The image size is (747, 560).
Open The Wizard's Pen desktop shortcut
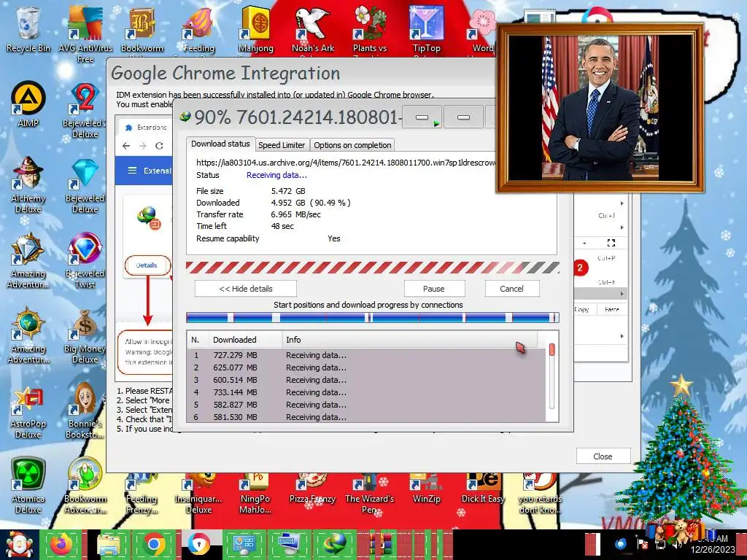370,493
